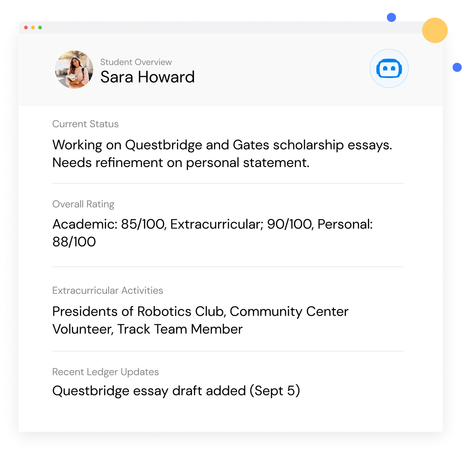Click the large yellow decorative circle
Image resolution: width=476 pixels, height=454 pixels.
pyautogui.click(x=435, y=30)
